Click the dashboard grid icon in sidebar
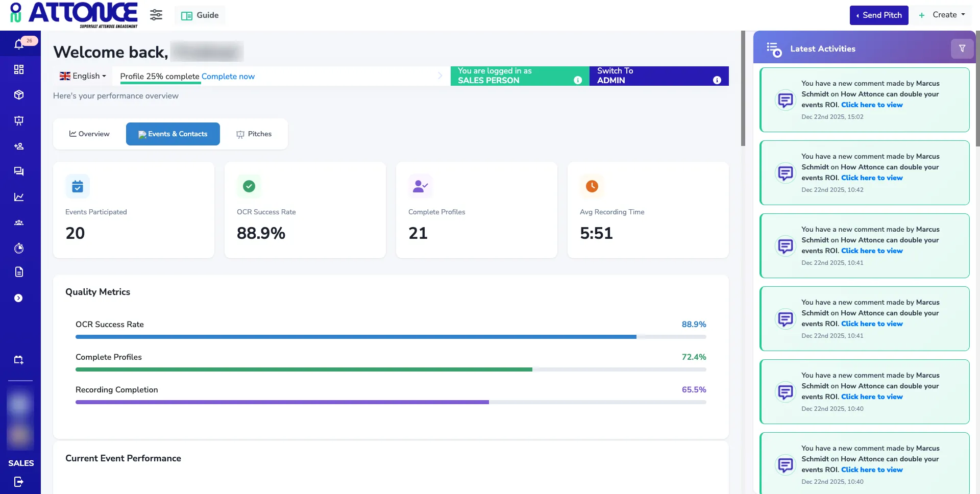Image resolution: width=980 pixels, height=494 pixels. (x=19, y=69)
